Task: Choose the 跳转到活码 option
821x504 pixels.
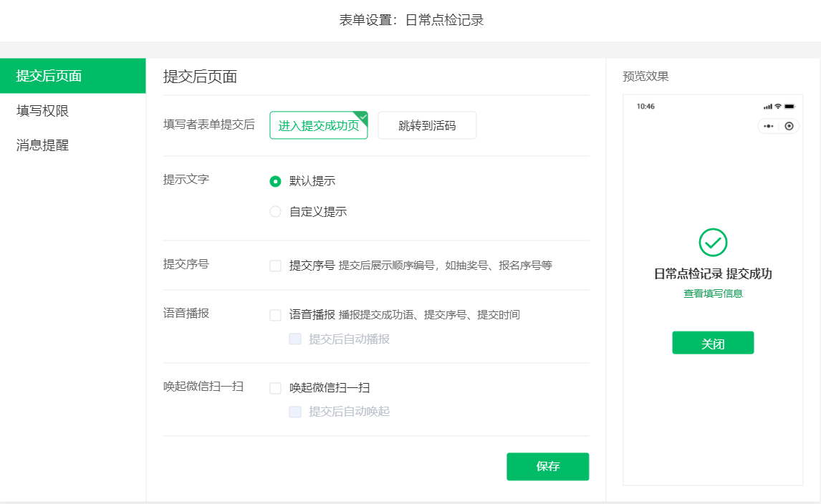Action: point(427,125)
